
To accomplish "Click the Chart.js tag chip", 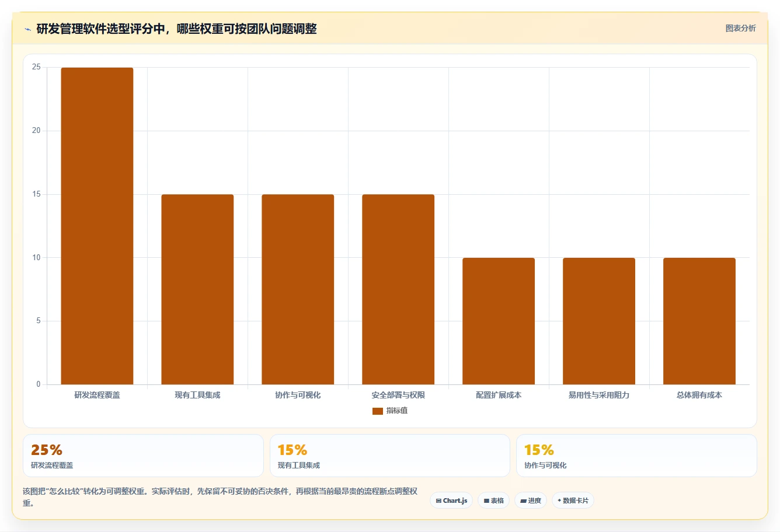I will [x=451, y=501].
